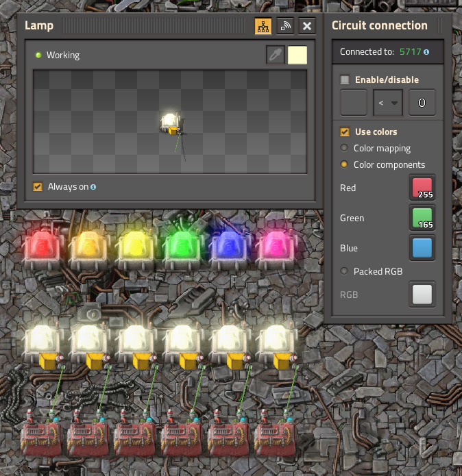The image size is (462, 476).
Task: Click the Lamp window title
Action: (39, 26)
